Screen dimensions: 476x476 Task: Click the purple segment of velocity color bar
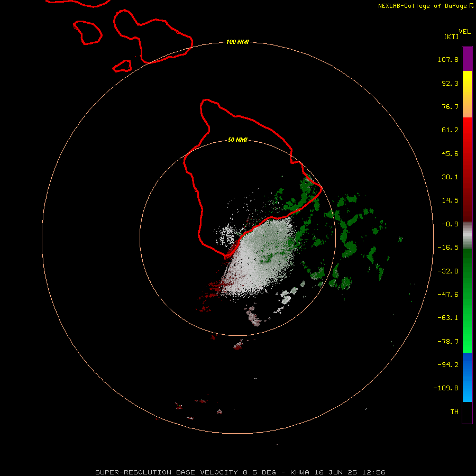click(x=467, y=59)
